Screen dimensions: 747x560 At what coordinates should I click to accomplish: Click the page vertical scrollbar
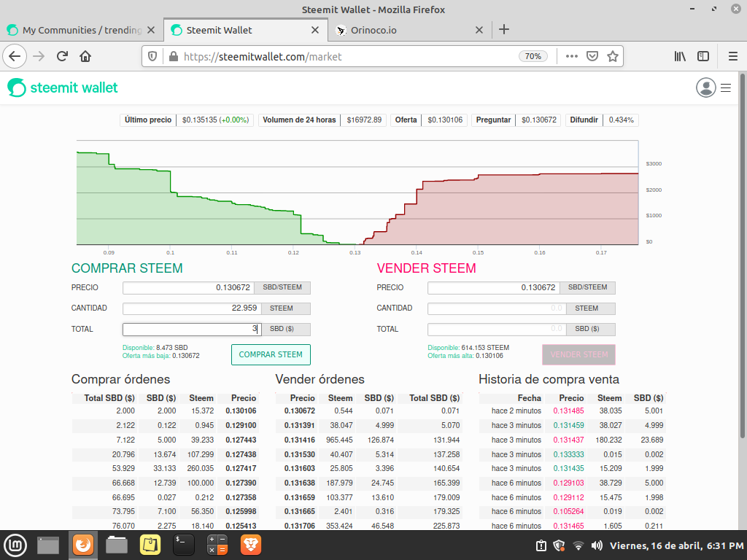click(742, 254)
